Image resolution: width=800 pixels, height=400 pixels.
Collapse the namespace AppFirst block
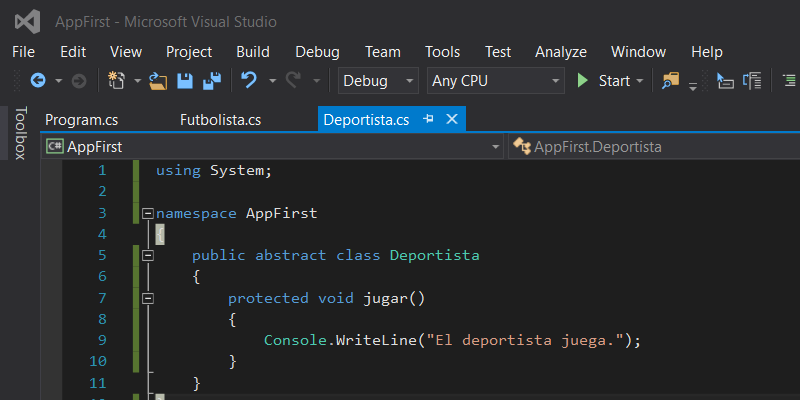[x=148, y=213]
